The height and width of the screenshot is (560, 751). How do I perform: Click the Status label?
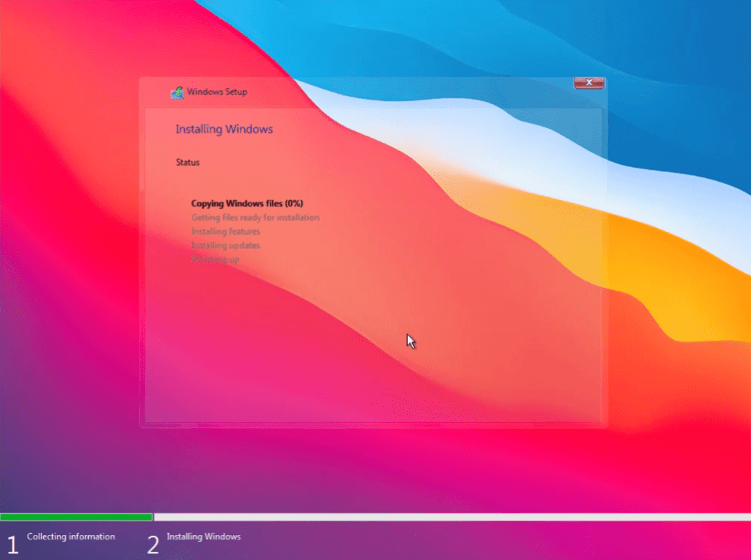[x=188, y=163]
